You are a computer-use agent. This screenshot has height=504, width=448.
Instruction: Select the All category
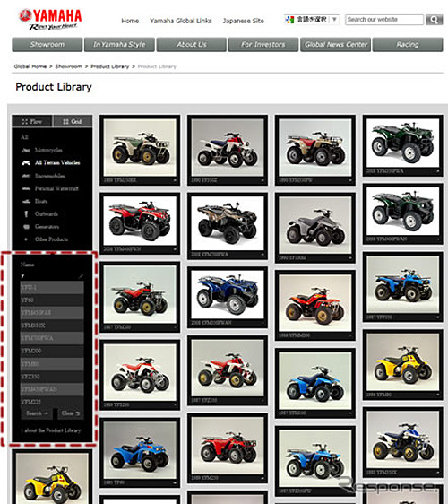pos(25,137)
